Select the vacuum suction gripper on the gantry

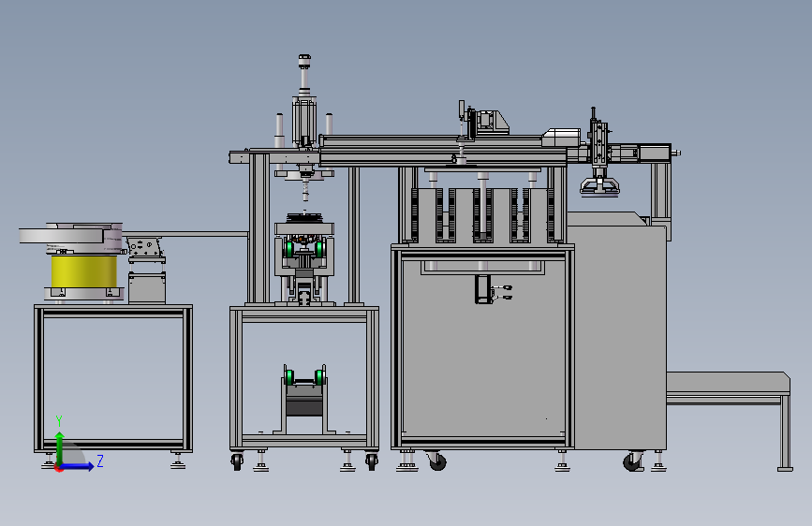coord(599,185)
